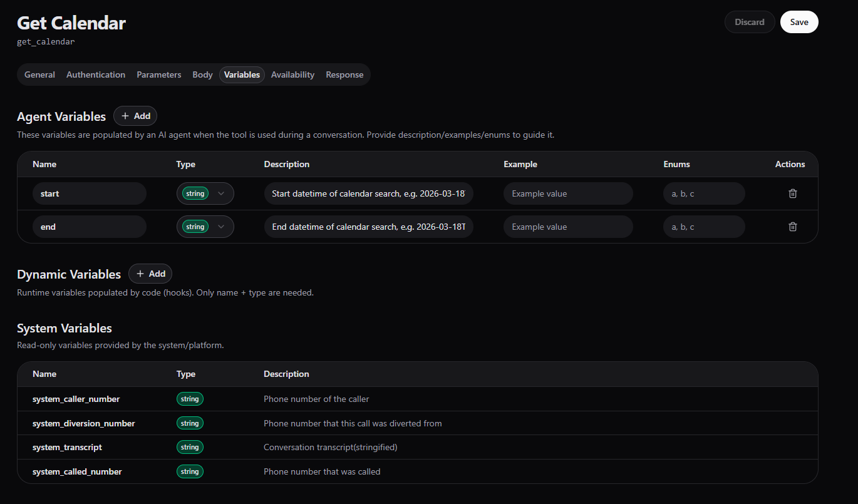
Task: Discard changes to the tool
Action: tap(749, 22)
